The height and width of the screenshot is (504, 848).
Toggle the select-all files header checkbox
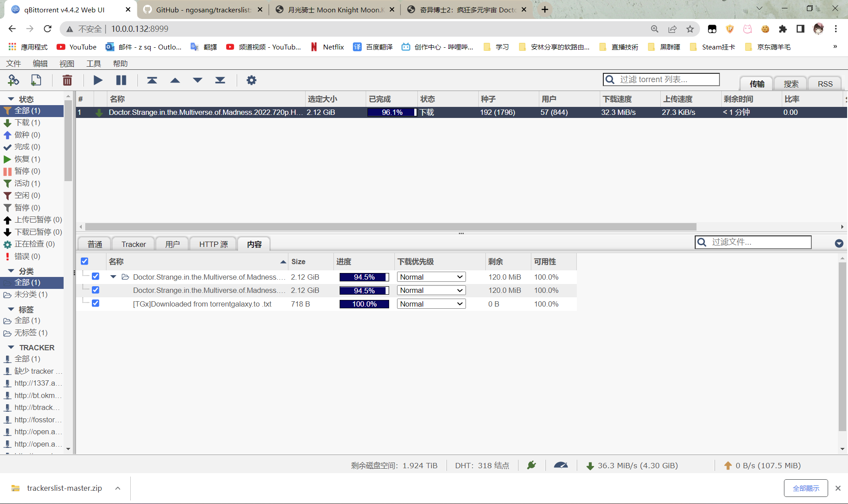84,261
